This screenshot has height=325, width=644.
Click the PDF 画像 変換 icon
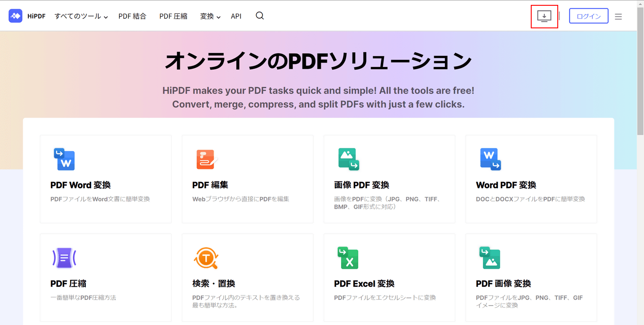click(490, 258)
